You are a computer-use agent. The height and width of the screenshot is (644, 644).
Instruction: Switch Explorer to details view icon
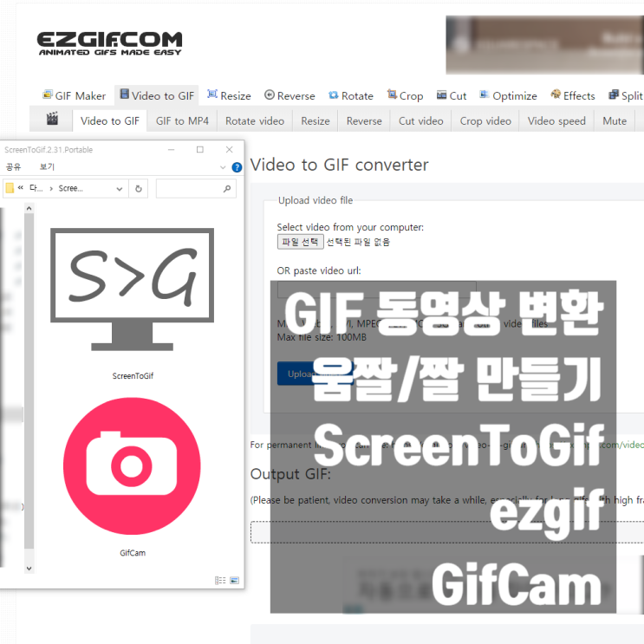coord(220,580)
